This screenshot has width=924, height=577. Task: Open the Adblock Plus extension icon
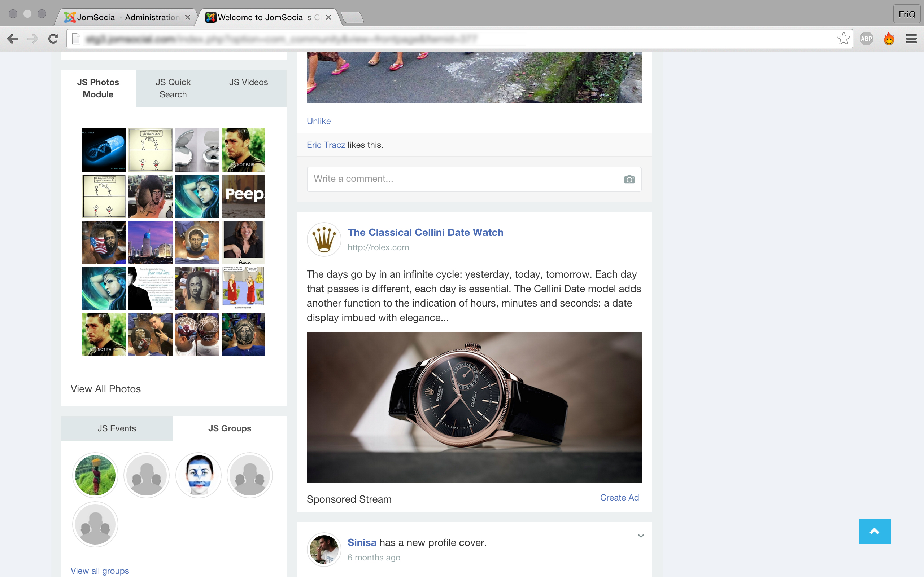[866, 39]
